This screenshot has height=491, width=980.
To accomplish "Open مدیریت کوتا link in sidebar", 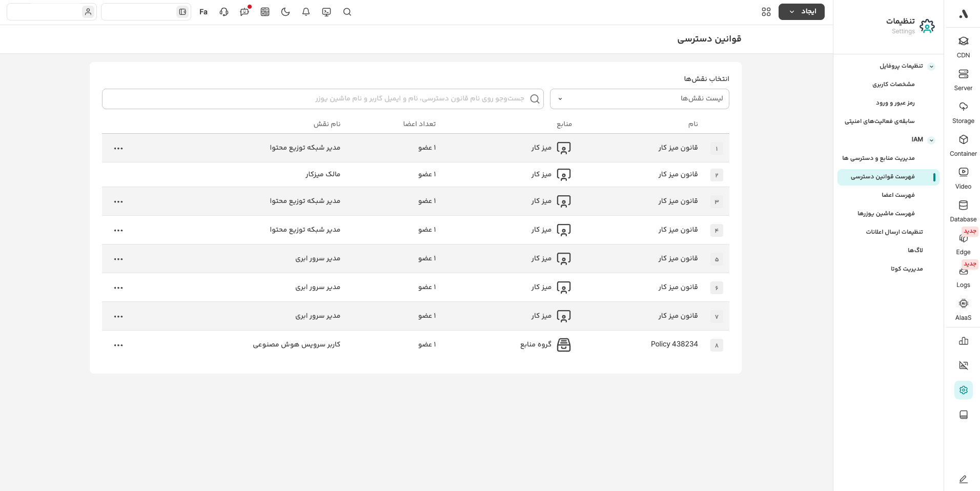I will (x=906, y=269).
